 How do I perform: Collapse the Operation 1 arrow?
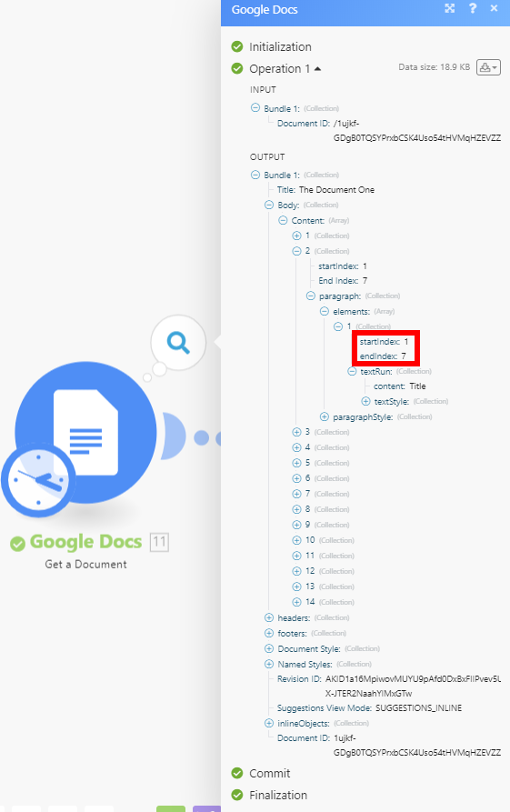point(317,69)
